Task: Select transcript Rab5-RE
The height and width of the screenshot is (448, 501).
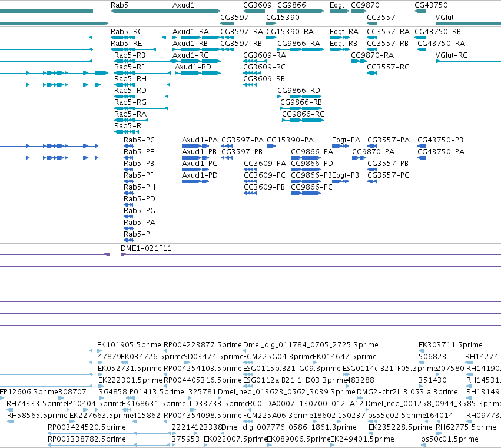Action: tap(126, 44)
